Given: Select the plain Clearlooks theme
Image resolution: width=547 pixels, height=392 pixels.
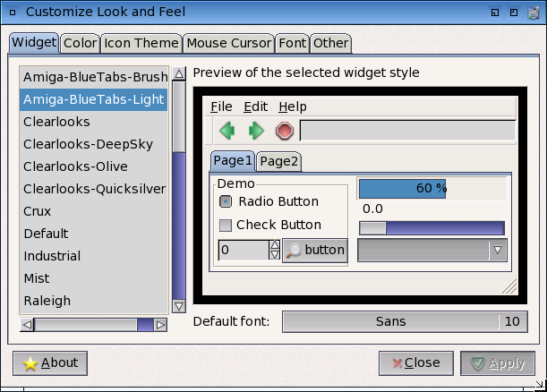Looking at the screenshot, I should 93,122.
